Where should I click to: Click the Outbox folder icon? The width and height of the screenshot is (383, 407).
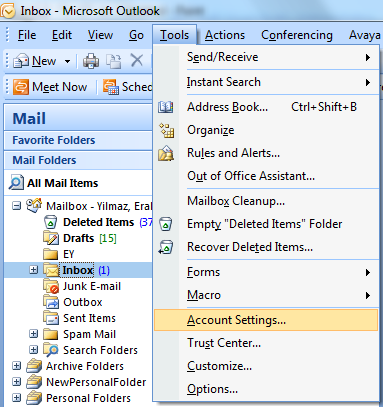point(51,302)
